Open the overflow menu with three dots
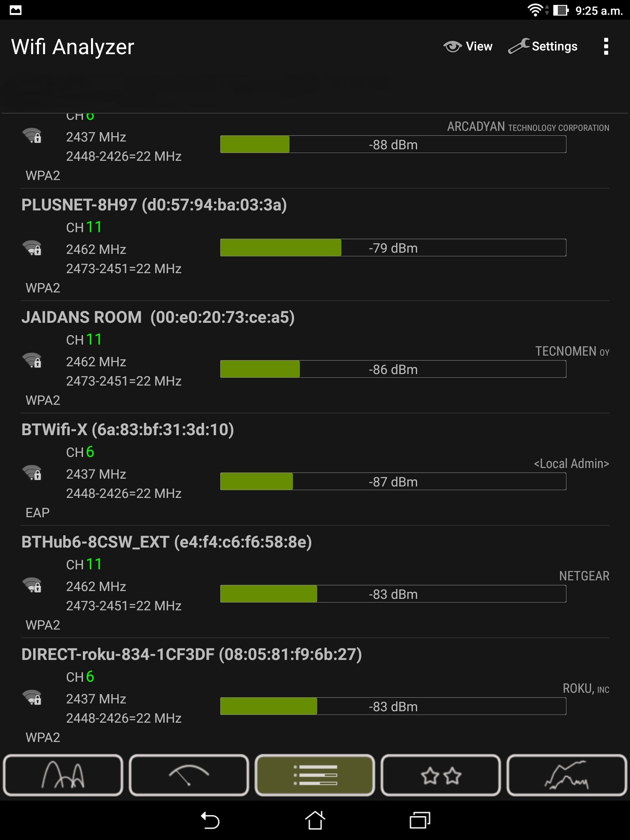This screenshot has width=630, height=840. point(606,46)
